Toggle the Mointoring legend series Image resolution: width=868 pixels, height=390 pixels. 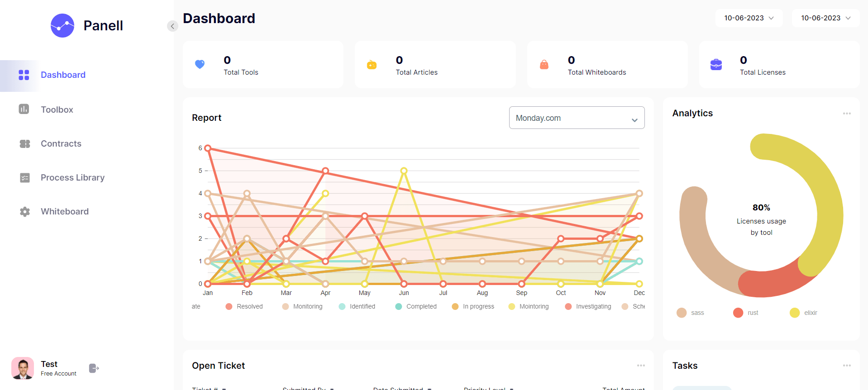point(529,306)
